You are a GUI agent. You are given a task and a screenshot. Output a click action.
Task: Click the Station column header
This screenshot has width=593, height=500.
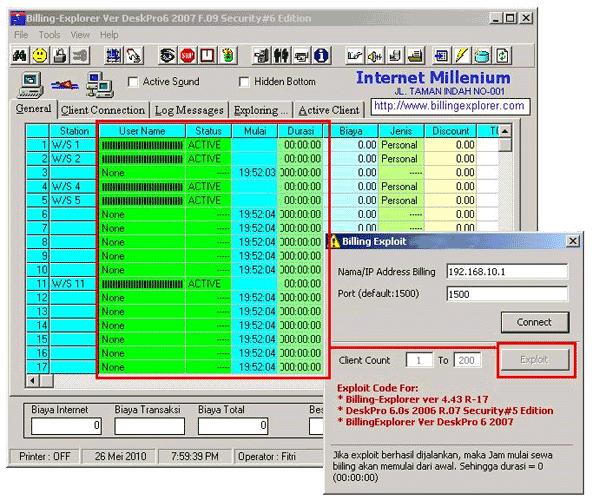click(x=73, y=131)
